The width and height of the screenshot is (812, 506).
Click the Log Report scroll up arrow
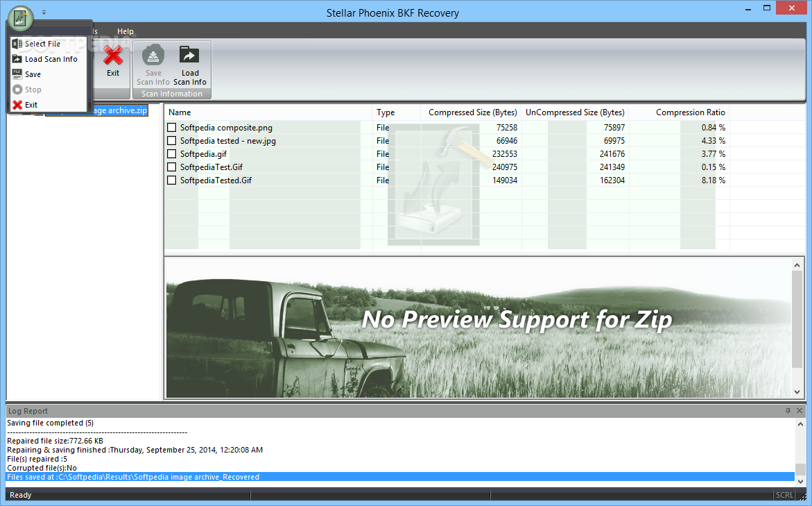pyautogui.click(x=801, y=424)
